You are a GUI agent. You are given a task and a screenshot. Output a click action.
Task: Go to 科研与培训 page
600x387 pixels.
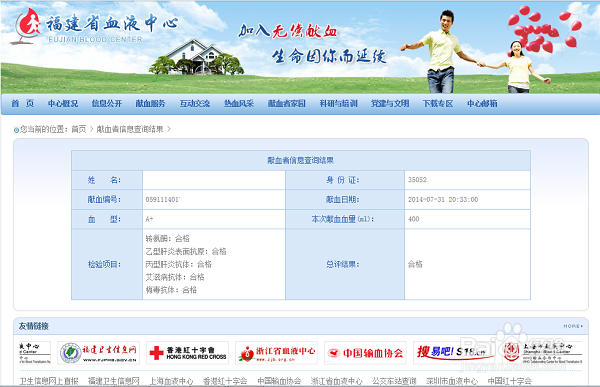click(x=338, y=103)
